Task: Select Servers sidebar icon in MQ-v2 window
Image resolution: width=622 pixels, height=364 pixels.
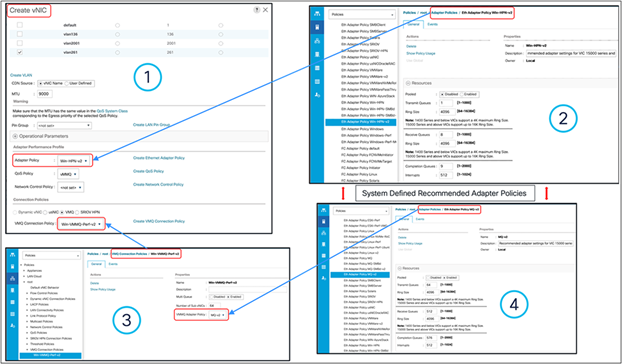Action: point(323,221)
